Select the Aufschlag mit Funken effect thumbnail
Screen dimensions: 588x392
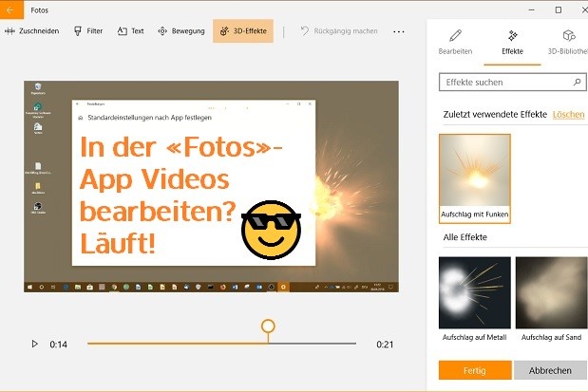[475, 178]
